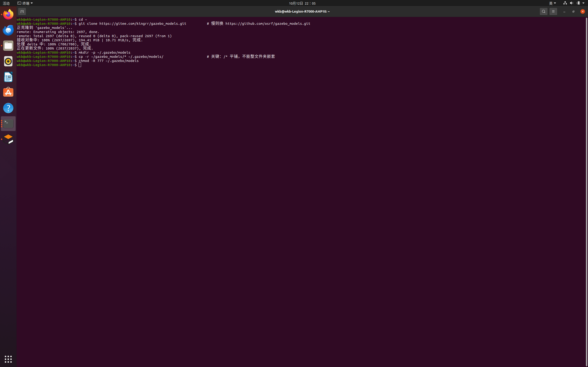
Task: Open a new terminal tab
Action: click(22, 11)
